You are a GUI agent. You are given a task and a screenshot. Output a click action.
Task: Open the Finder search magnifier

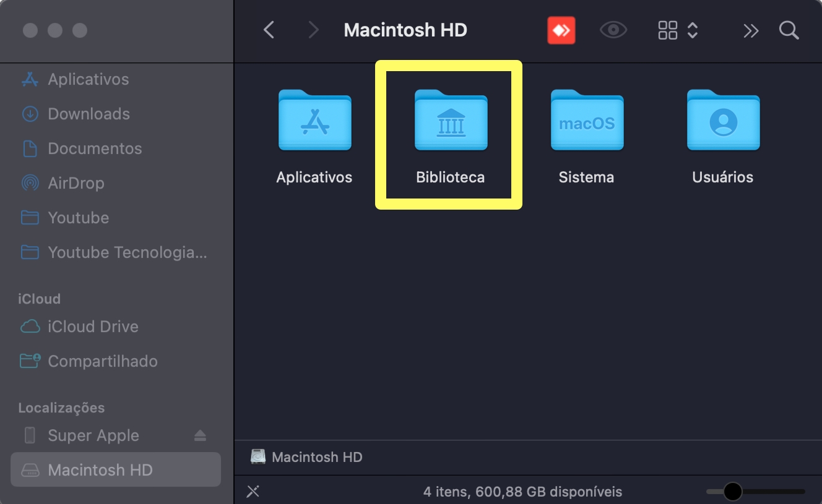tap(789, 30)
